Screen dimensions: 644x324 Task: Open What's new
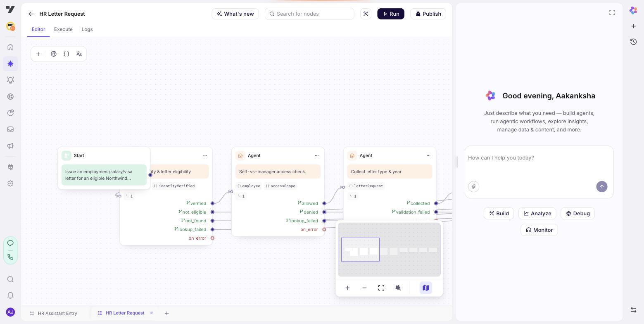[x=235, y=14]
